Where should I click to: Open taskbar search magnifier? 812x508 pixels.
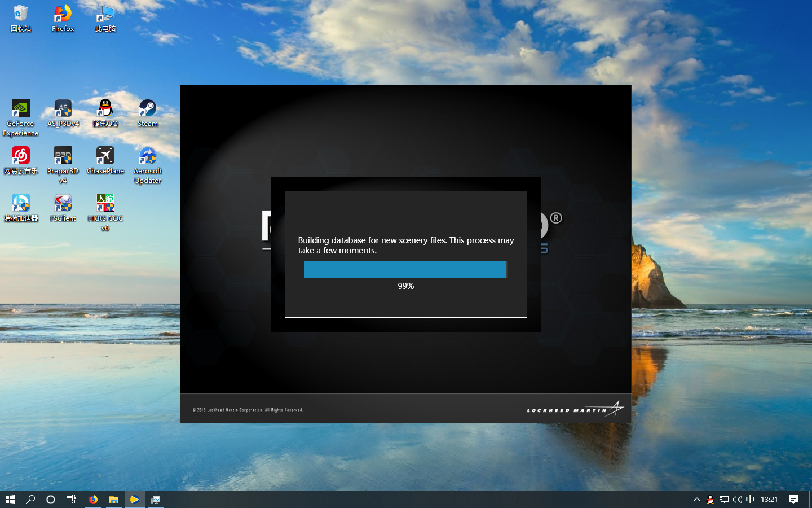30,500
